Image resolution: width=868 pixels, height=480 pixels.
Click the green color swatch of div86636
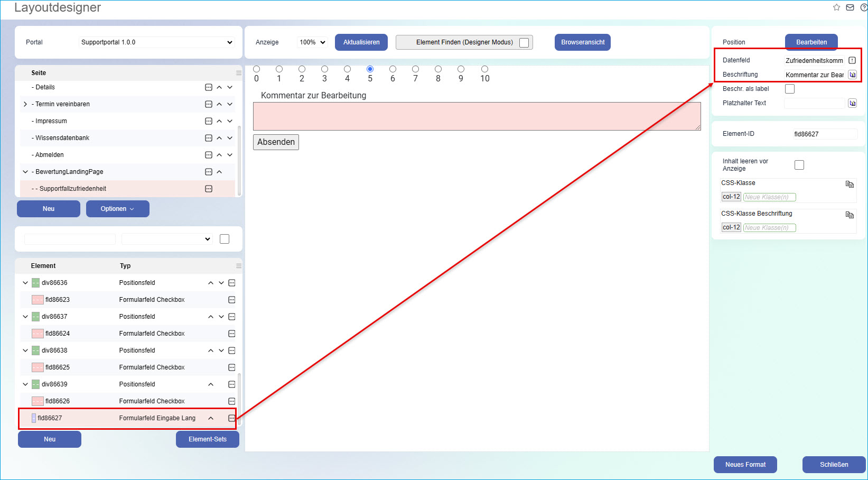pyautogui.click(x=35, y=283)
